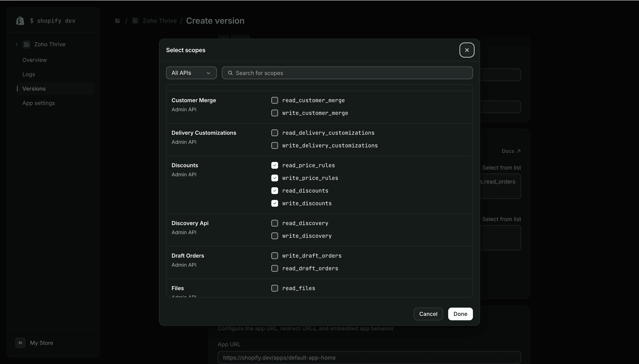
Task: Click the Customer Merge category heading
Action: tap(194, 100)
